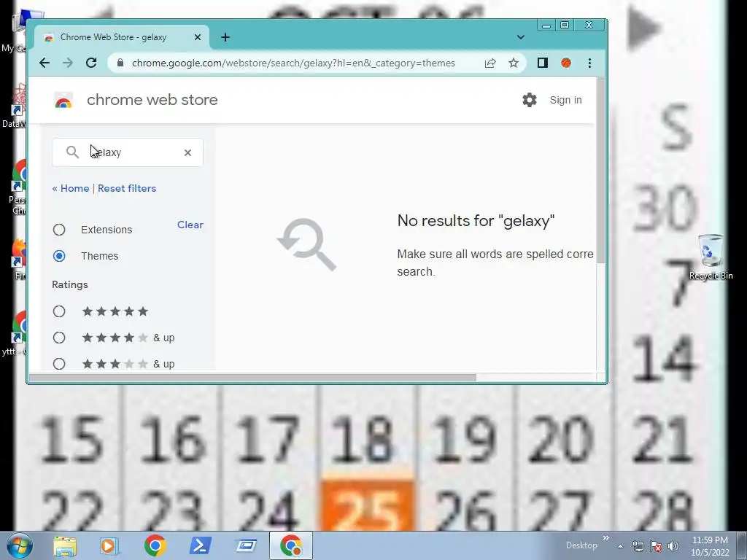Clear the search box with the X
Viewport: 747px width, 560px height.
187,152
